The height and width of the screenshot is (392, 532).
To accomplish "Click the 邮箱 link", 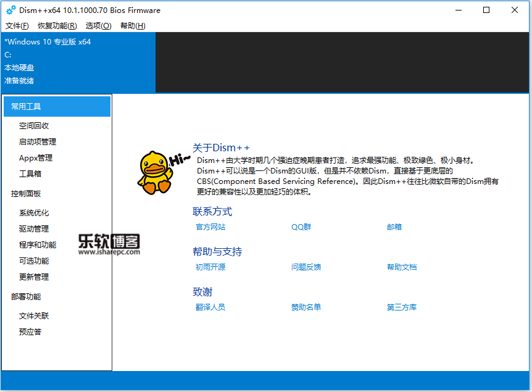I will [x=394, y=227].
